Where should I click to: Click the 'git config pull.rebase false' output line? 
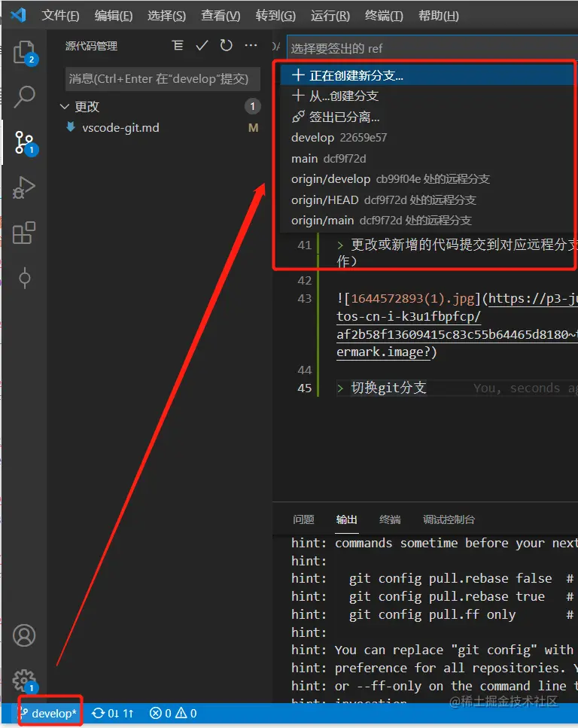pos(450,578)
